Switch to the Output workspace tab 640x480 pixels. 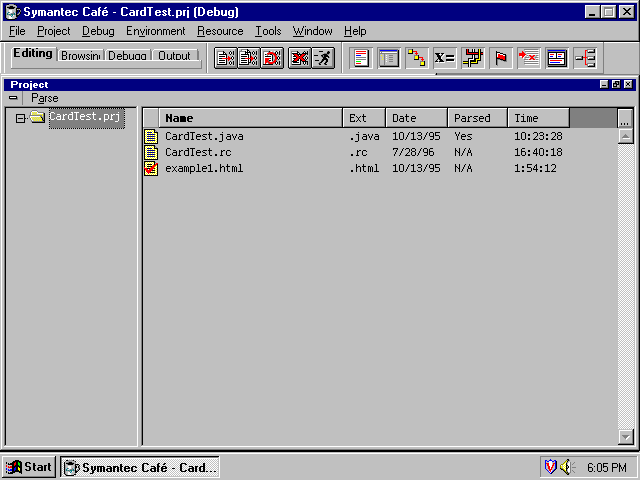tap(174, 56)
